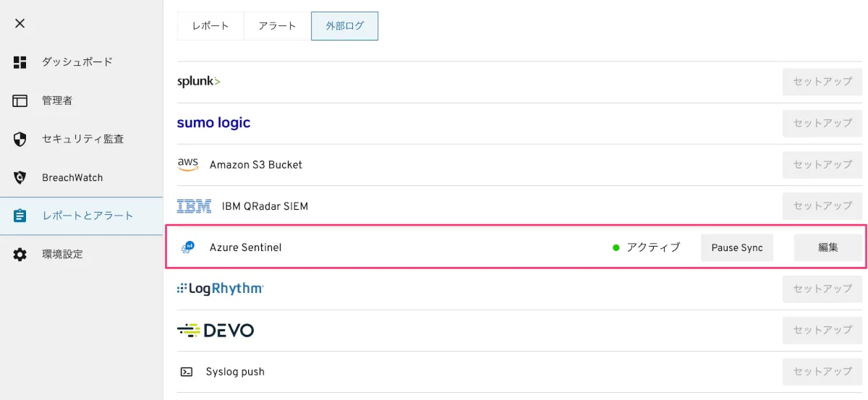
Task: Close the sidebar with the X icon
Action: tap(20, 23)
